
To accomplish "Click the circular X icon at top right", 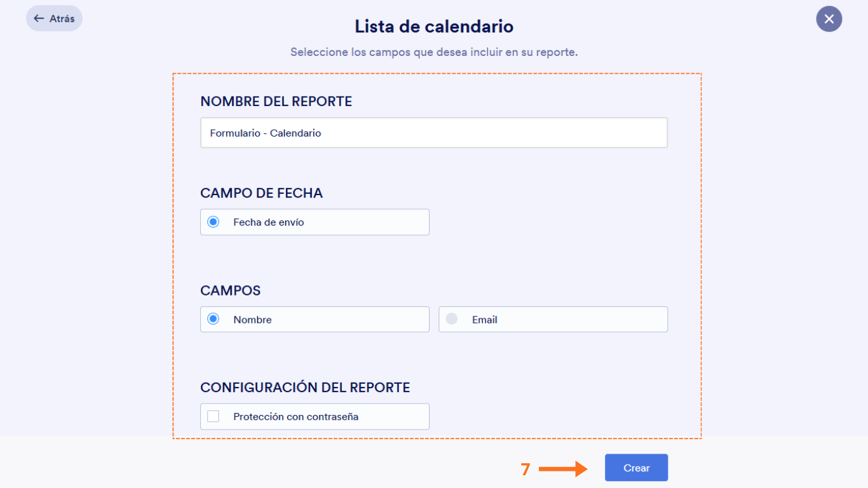I will [829, 18].
